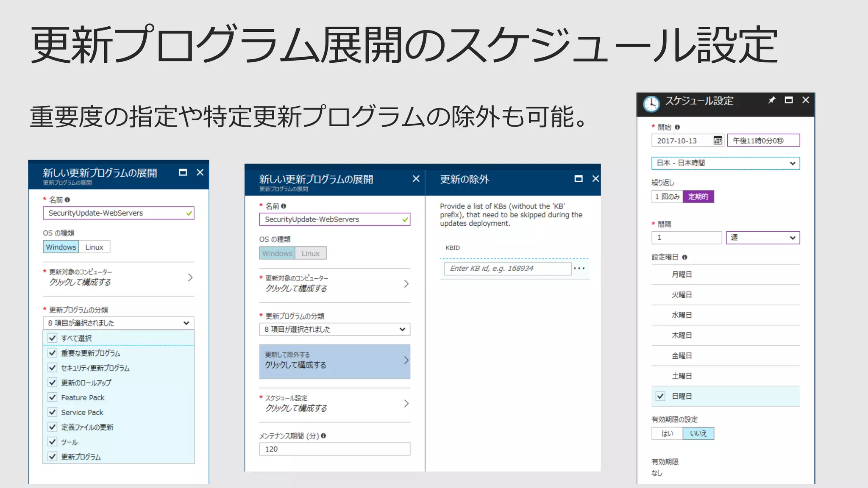Switch recurrence to 1 回のみ
Viewport: 868px width, 488px height.
[x=667, y=197]
